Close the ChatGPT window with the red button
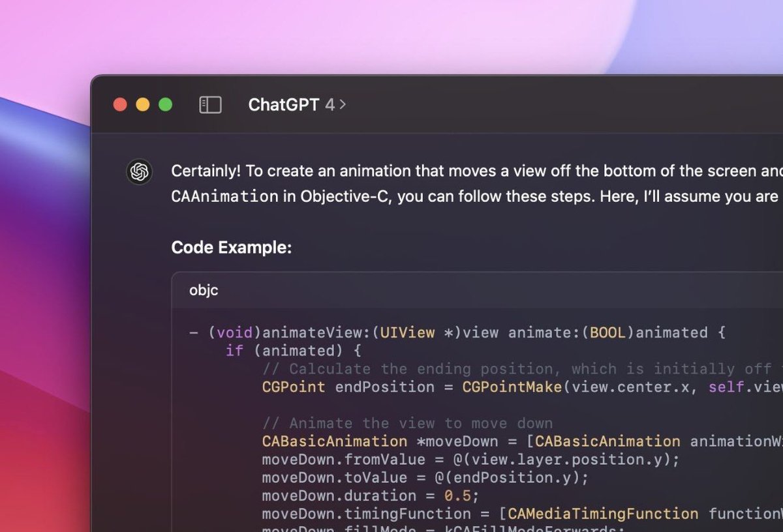The height and width of the screenshot is (532, 783). 120,104
